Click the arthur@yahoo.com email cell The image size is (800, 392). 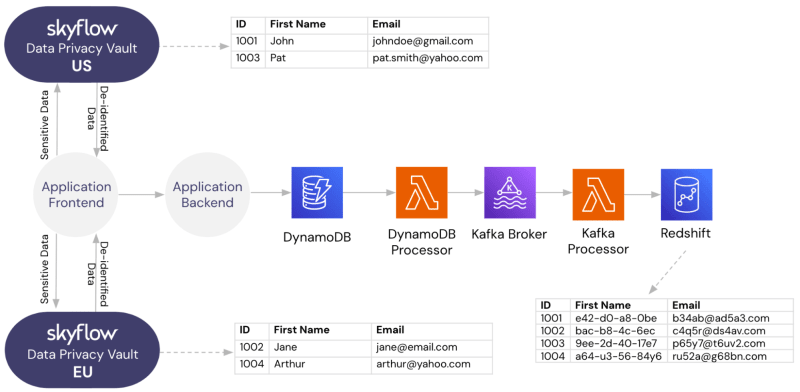point(432,364)
